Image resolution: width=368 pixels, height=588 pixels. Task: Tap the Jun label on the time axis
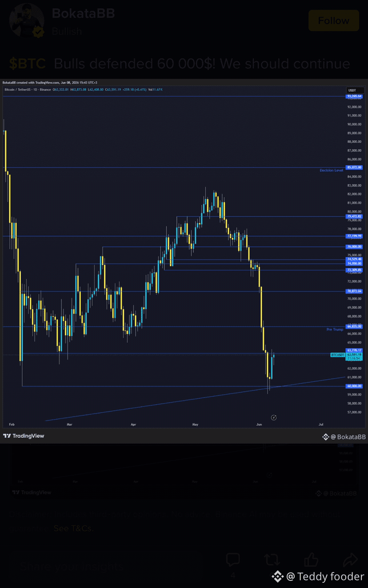click(259, 424)
